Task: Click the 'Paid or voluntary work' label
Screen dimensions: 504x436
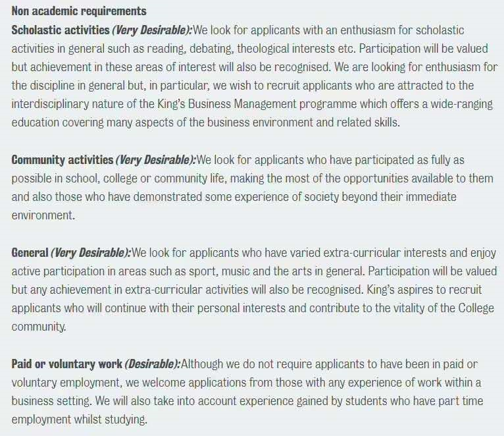Action: click(67, 364)
